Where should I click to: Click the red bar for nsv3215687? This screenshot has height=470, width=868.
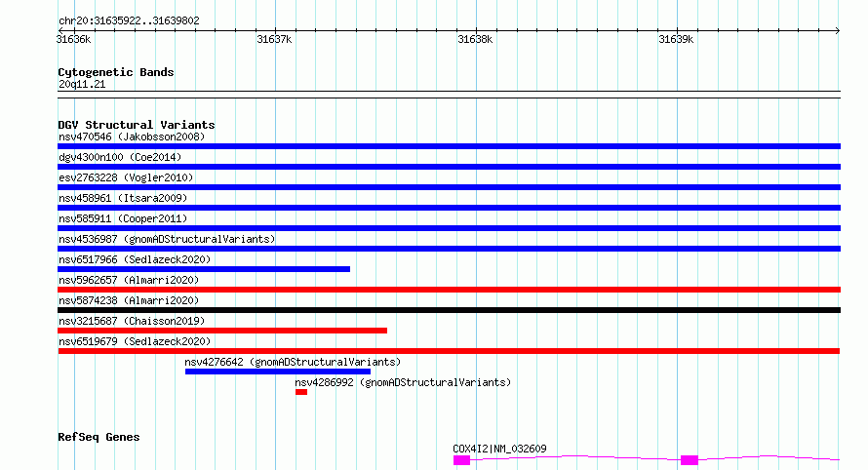point(222,331)
